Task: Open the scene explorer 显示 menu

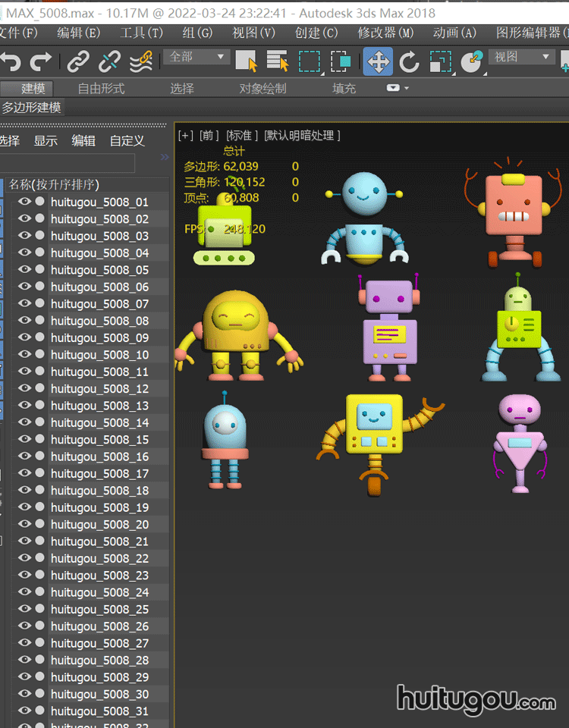Action: coord(46,141)
